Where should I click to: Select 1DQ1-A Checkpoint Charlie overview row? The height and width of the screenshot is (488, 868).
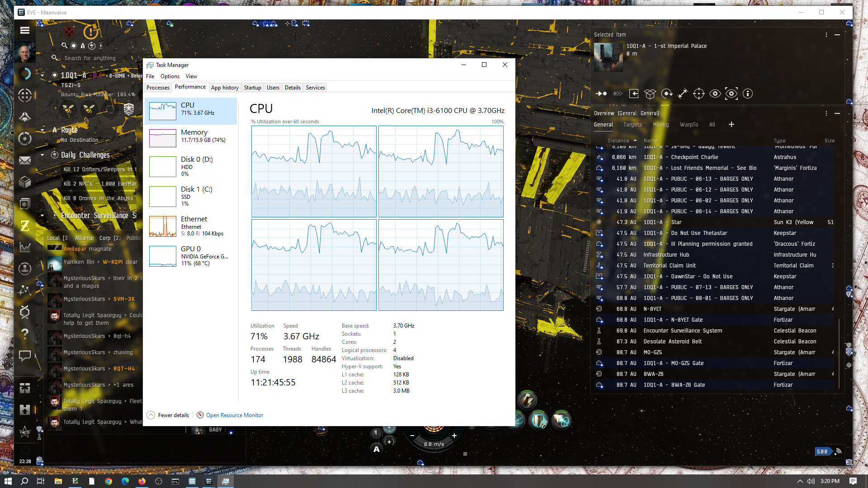coord(714,157)
